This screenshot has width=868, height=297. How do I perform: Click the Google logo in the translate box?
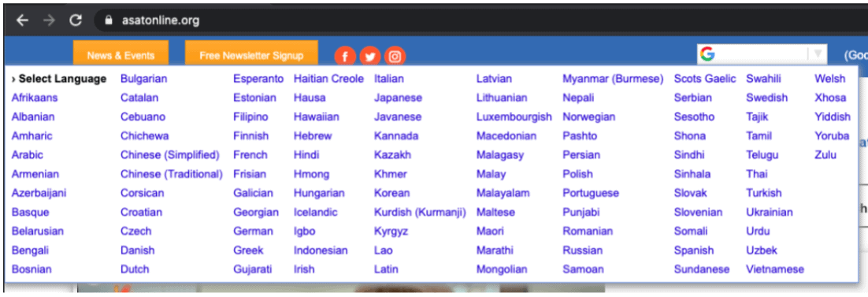tap(707, 54)
